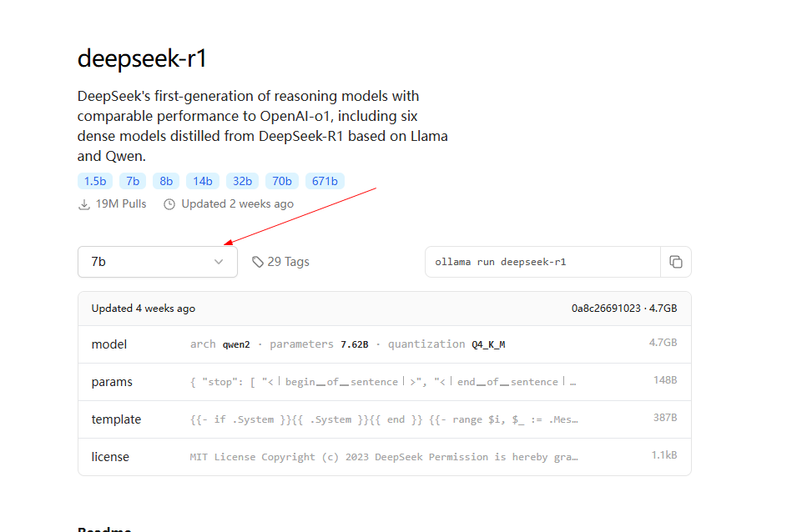Click the deepseek-r1 page title
The image size is (802, 532).
coord(142,58)
